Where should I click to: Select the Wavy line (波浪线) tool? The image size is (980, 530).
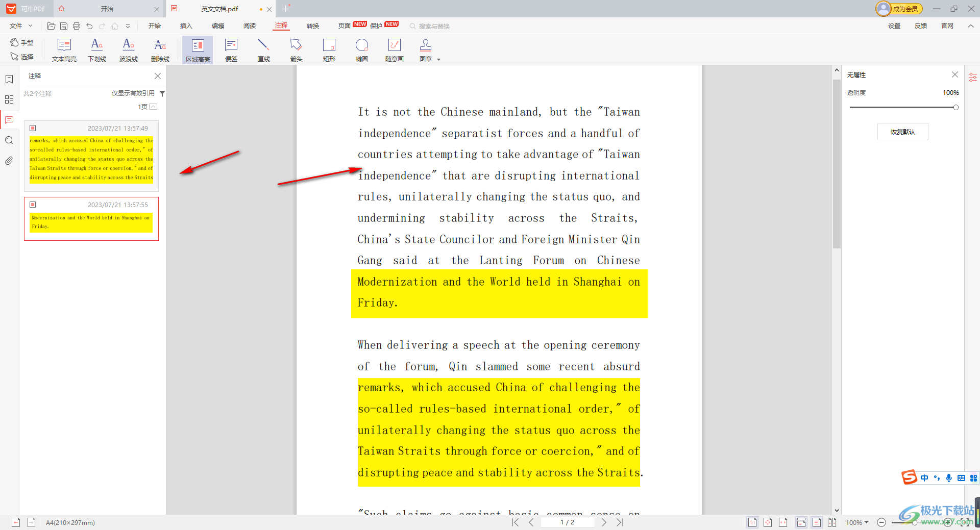click(x=129, y=50)
